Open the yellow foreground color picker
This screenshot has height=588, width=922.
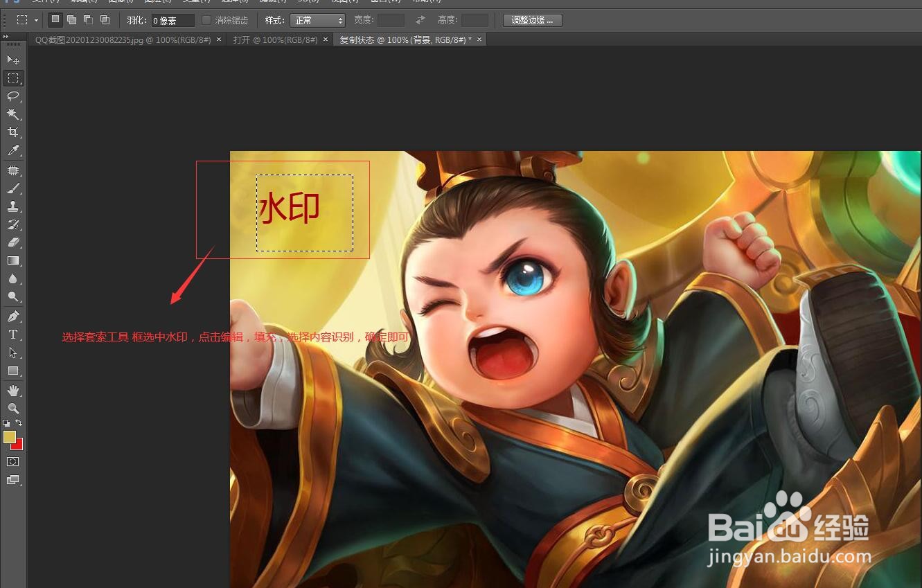point(9,436)
